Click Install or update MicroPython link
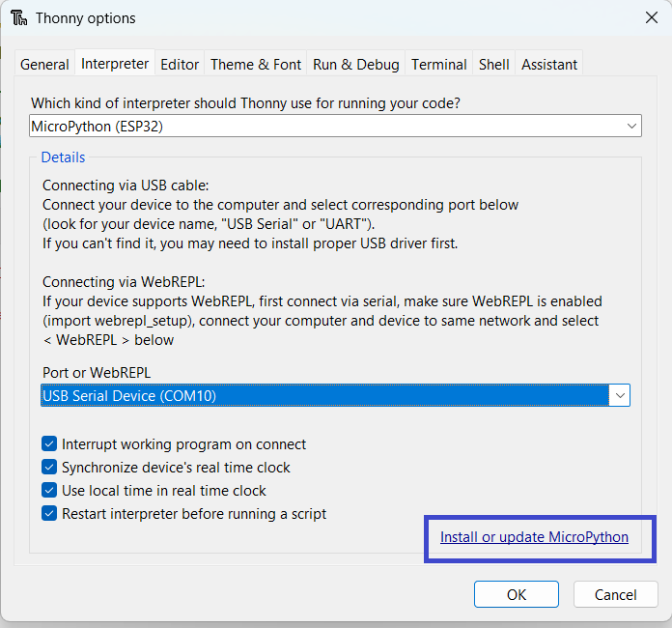The image size is (672, 628). [x=534, y=537]
